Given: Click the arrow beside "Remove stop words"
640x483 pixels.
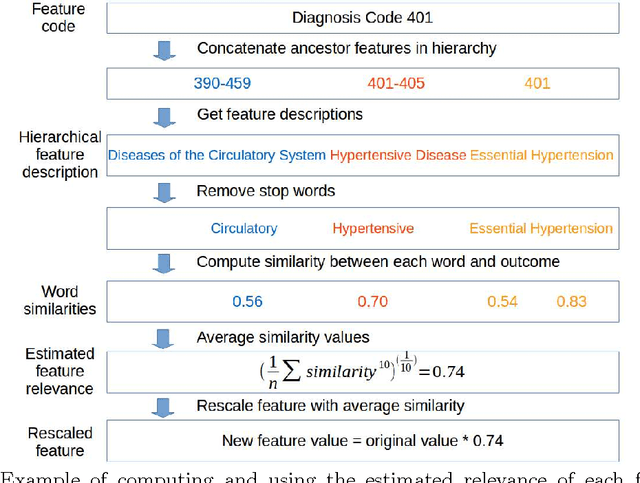Looking at the screenshot, I should (167, 192).
